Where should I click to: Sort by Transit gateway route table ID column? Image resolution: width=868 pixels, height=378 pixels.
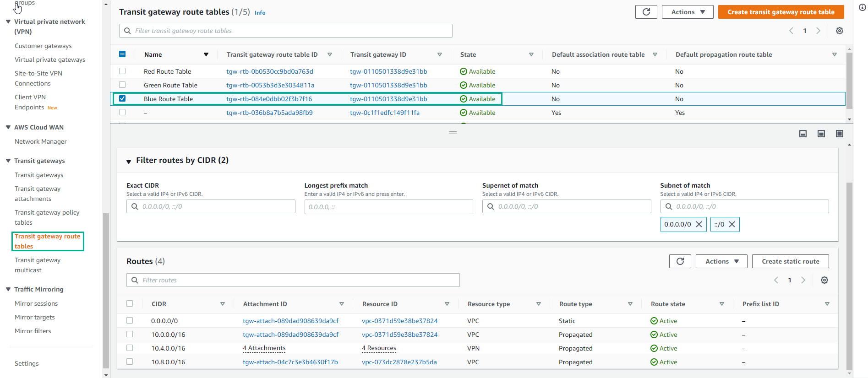(330, 54)
